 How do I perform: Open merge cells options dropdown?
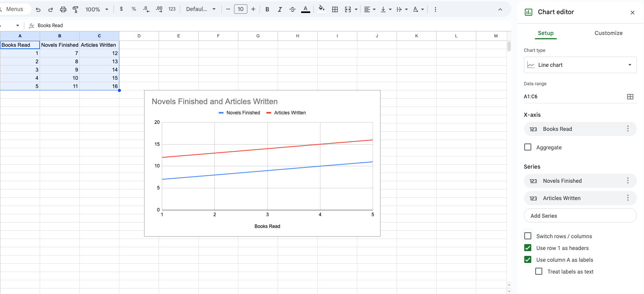tap(356, 9)
